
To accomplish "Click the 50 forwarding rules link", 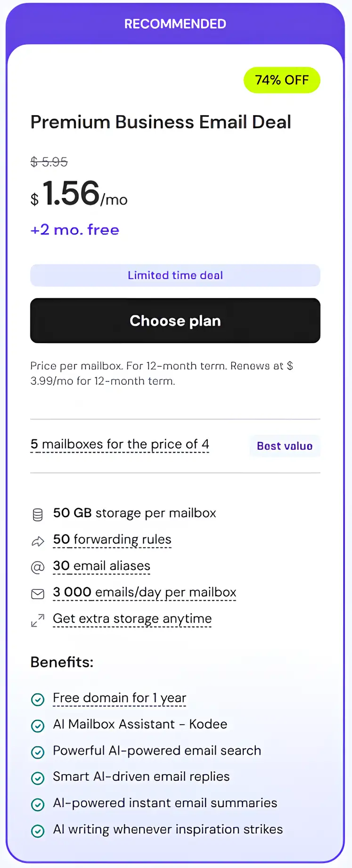I will pyautogui.click(x=112, y=539).
